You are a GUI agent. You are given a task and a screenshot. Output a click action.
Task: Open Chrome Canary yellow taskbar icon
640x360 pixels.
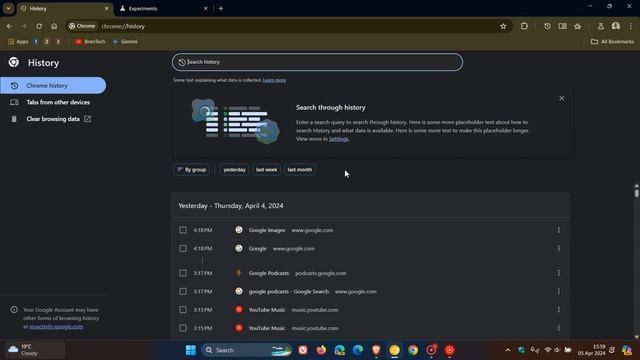point(394,350)
